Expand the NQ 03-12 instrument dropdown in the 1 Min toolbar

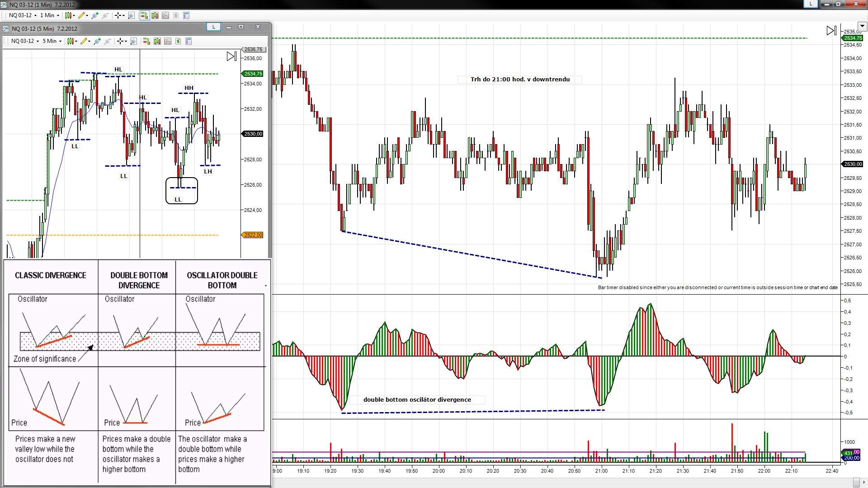[x=23, y=15]
